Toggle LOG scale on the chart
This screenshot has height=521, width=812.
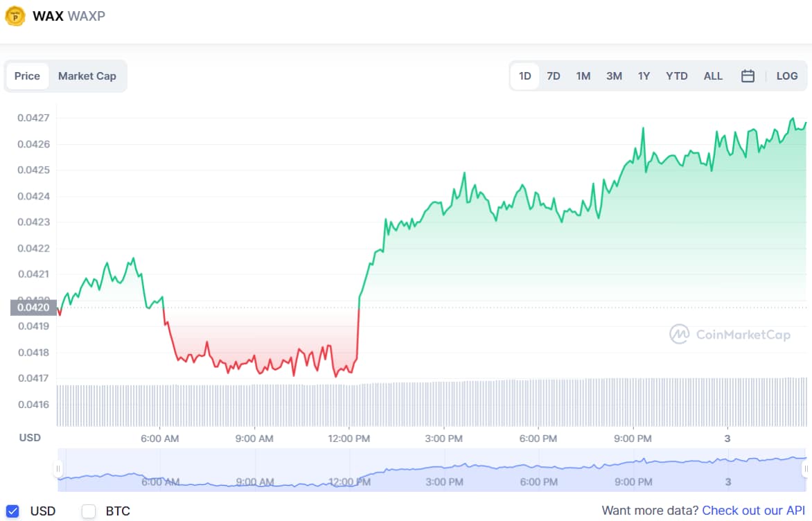tap(786, 76)
